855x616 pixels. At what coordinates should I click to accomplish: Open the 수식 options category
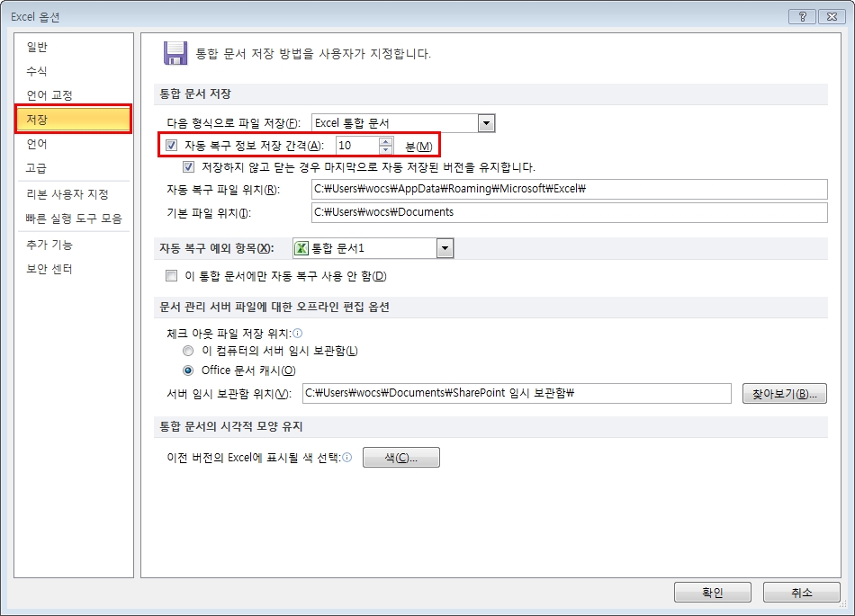pos(37,71)
